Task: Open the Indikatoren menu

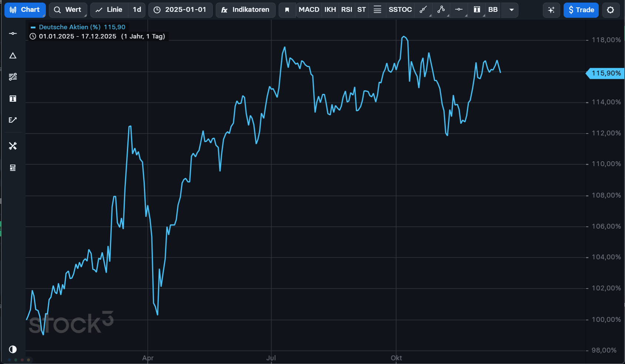Action: (x=245, y=10)
